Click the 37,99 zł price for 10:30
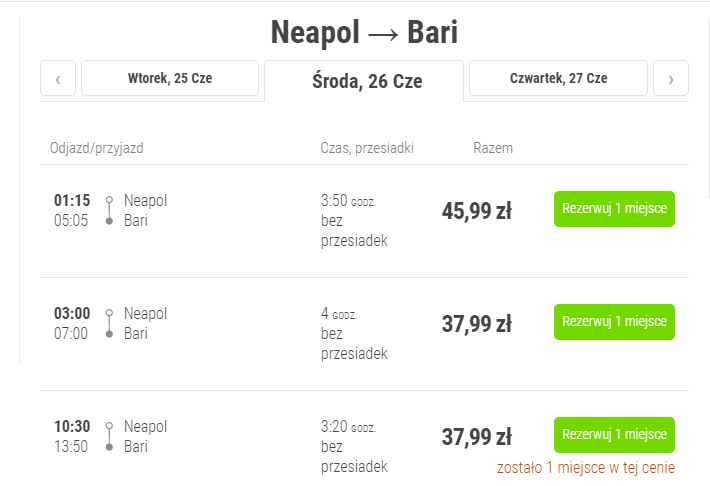 (477, 436)
